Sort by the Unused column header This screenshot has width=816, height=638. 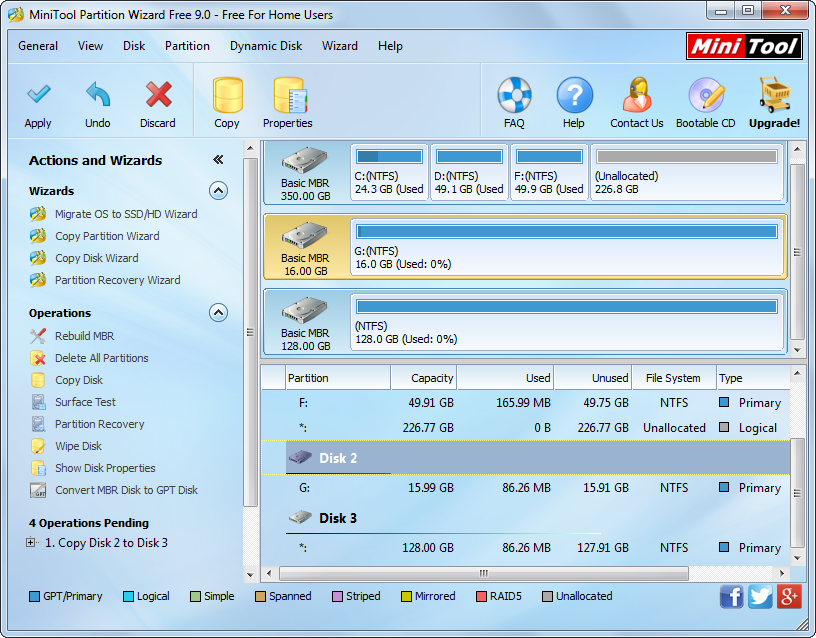(x=593, y=378)
